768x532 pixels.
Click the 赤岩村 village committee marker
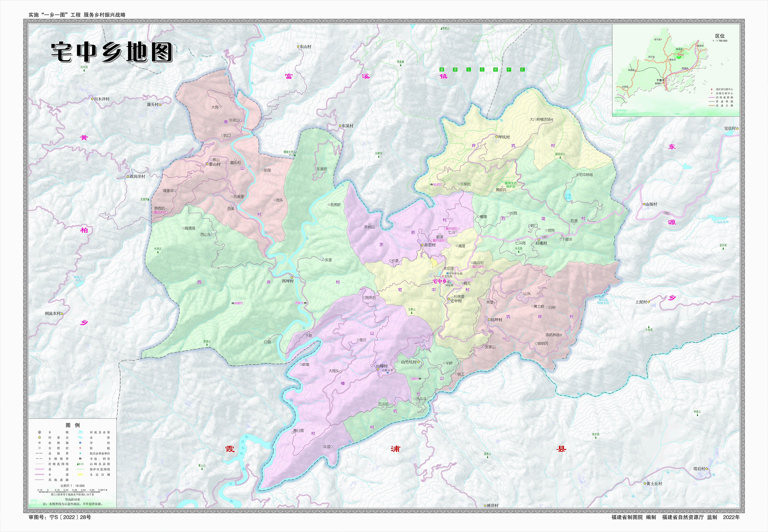[422, 245]
